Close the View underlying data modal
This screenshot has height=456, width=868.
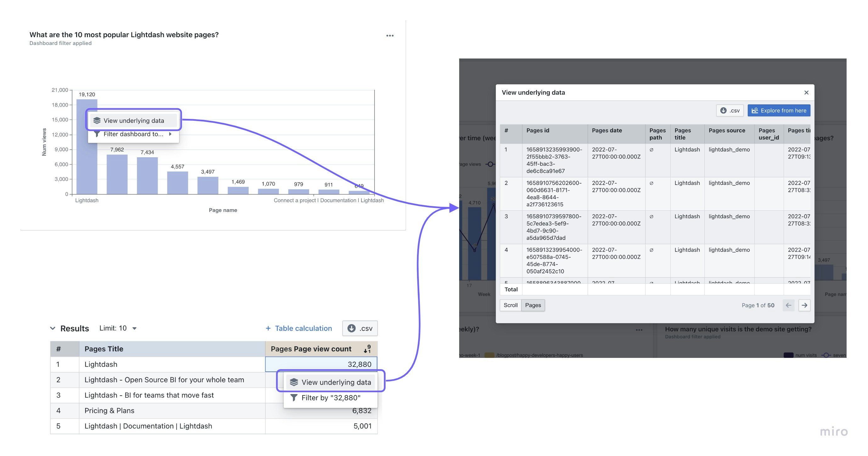pos(806,92)
